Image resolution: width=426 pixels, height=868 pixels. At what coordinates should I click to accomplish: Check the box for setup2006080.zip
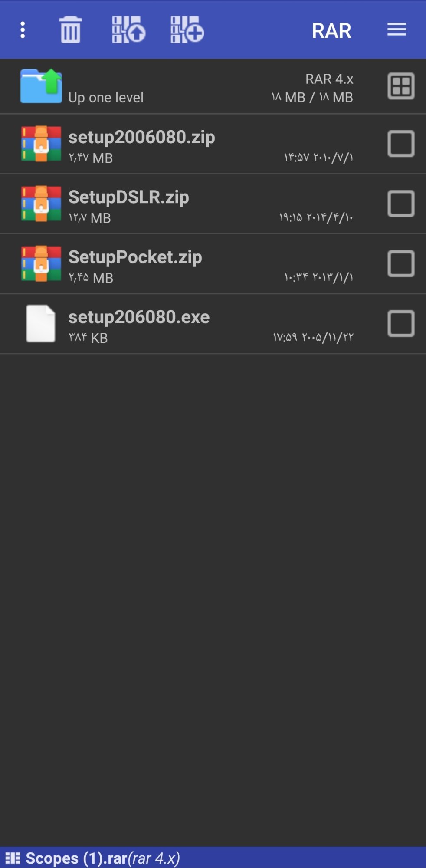pos(401,144)
